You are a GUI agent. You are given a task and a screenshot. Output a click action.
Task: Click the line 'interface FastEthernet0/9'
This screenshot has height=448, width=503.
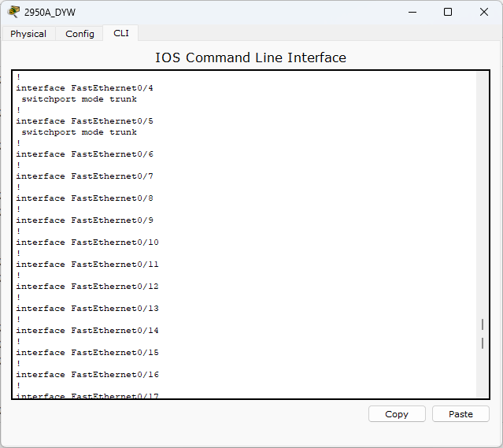85,220
